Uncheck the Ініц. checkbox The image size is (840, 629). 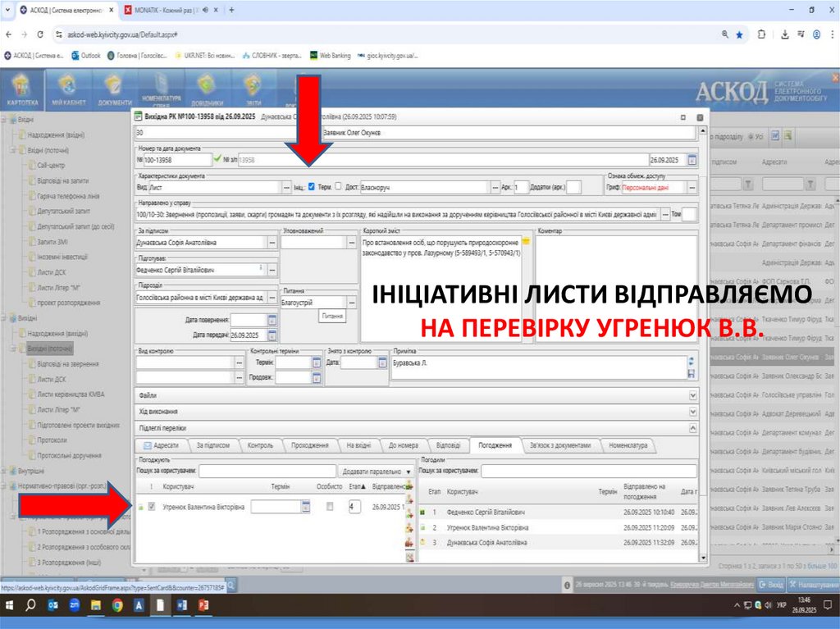311,187
